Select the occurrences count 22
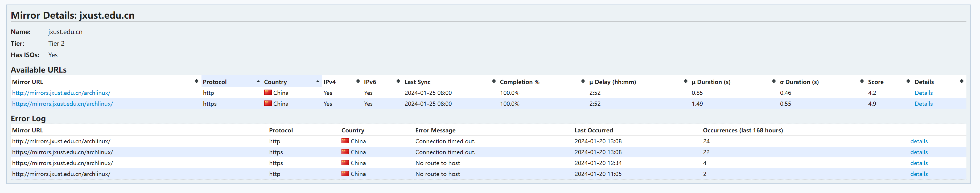The height and width of the screenshot is (193, 980). coord(706,152)
